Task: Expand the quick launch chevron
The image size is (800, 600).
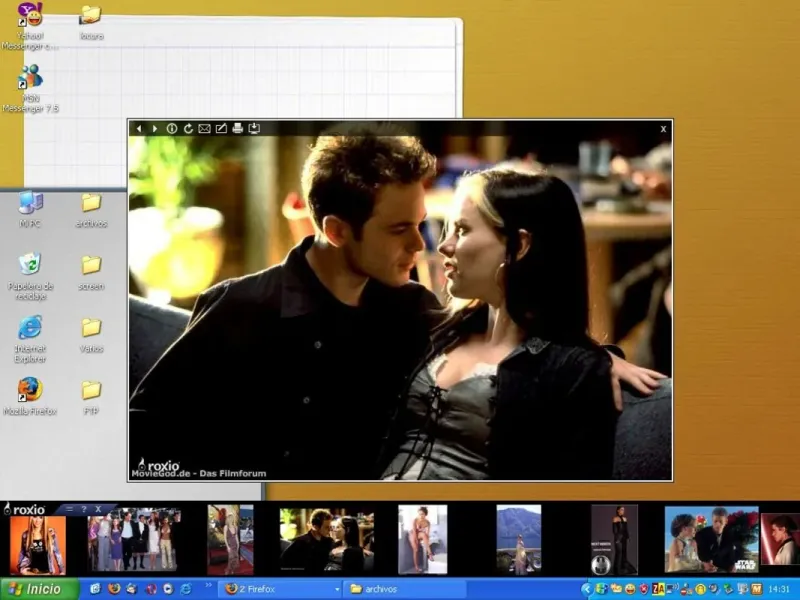Action: coord(211,587)
